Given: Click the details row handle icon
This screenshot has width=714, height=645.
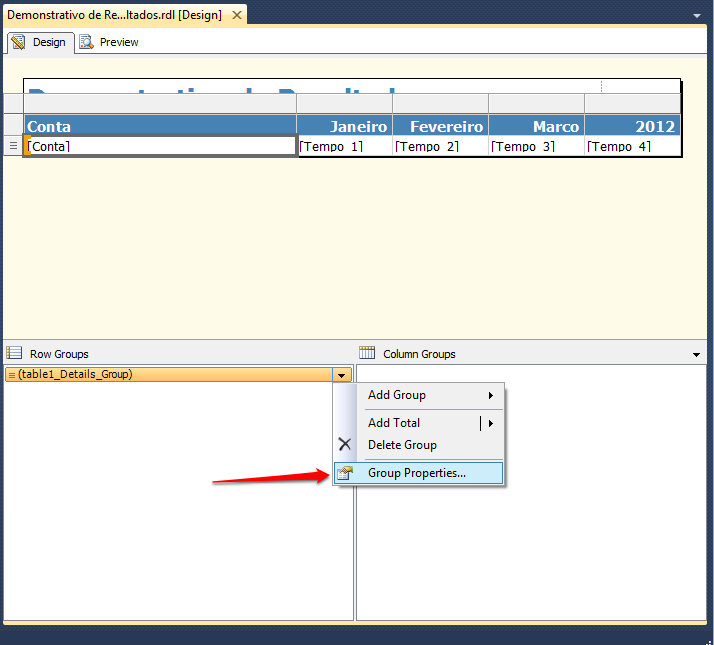Looking at the screenshot, I should [x=13, y=146].
